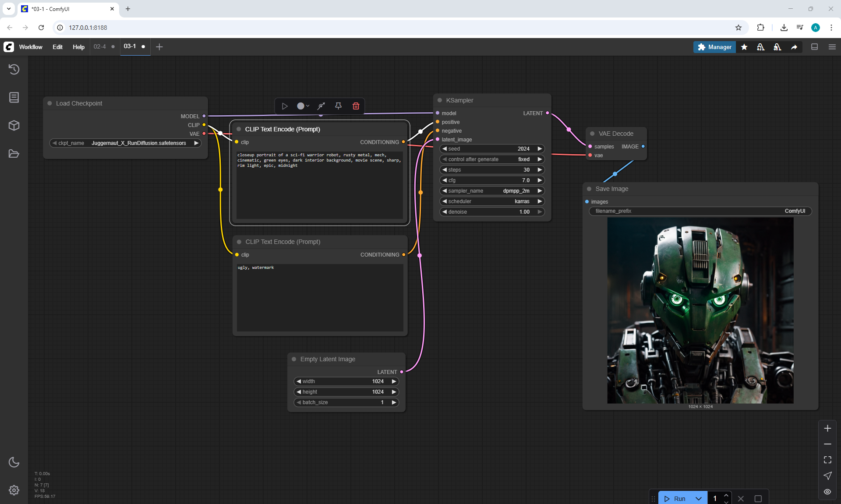Screen dimensions: 841x504
Task: Switch to the 02-4 workflow tab
Action: 100,46
